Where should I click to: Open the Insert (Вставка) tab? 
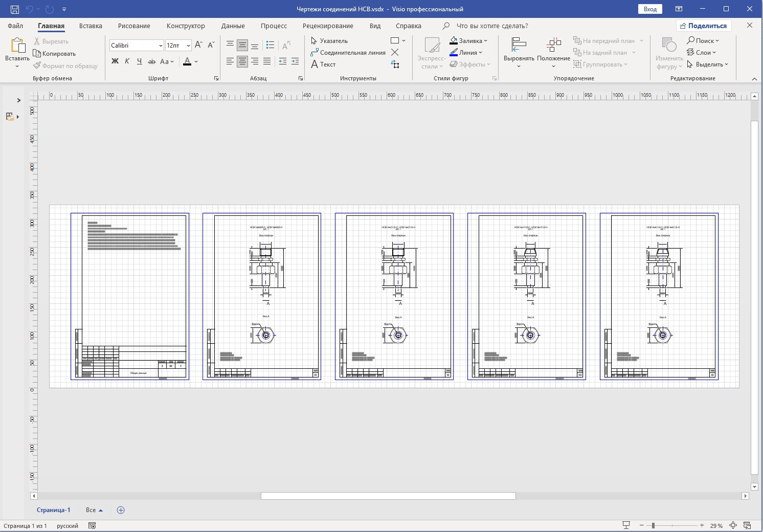pyautogui.click(x=91, y=26)
